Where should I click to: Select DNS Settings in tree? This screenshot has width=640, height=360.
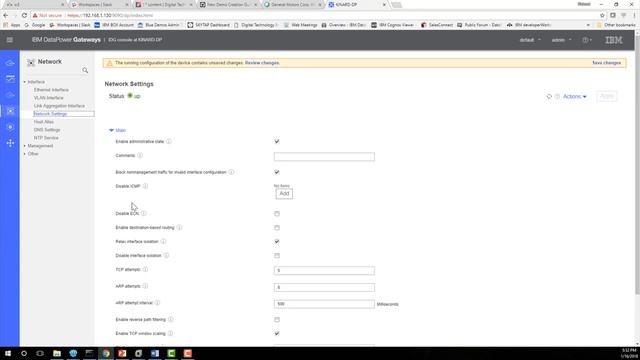(x=47, y=130)
